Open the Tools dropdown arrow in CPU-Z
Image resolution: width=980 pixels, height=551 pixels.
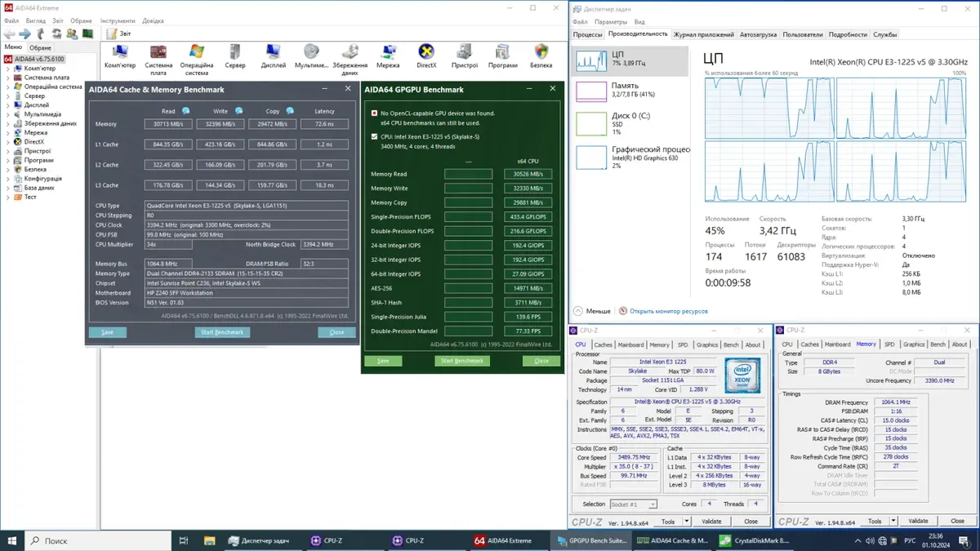[x=686, y=521]
